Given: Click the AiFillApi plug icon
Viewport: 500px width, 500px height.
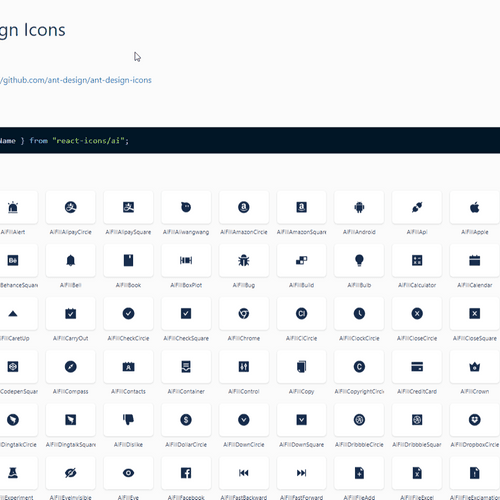Looking at the screenshot, I should pyautogui.click(x=417, y=207).
